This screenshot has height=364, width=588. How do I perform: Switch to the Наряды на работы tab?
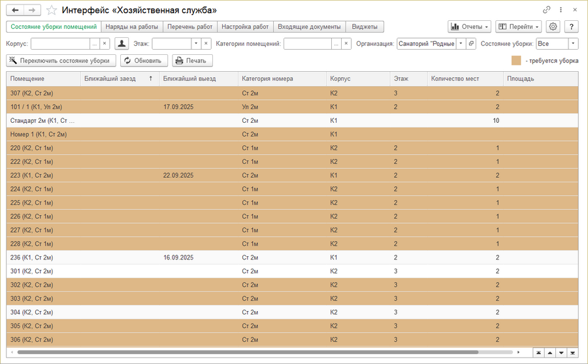point(132,27)
